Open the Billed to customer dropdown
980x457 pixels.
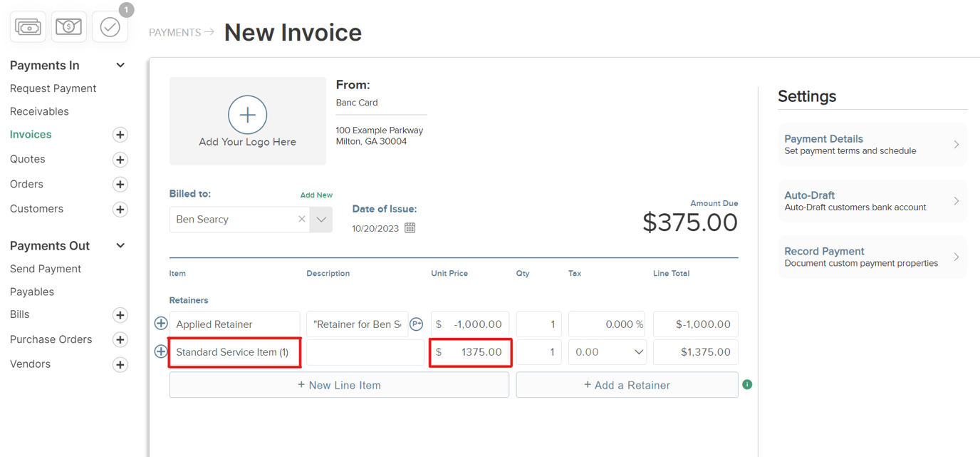coord(321,219)
